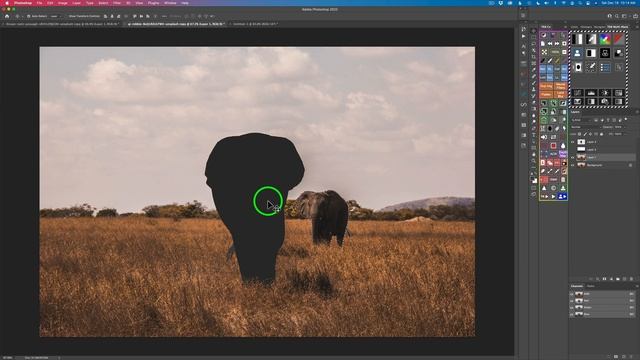Click the top-left orange button in TK8 Cx
640x360 pixels.
(546, 86)
